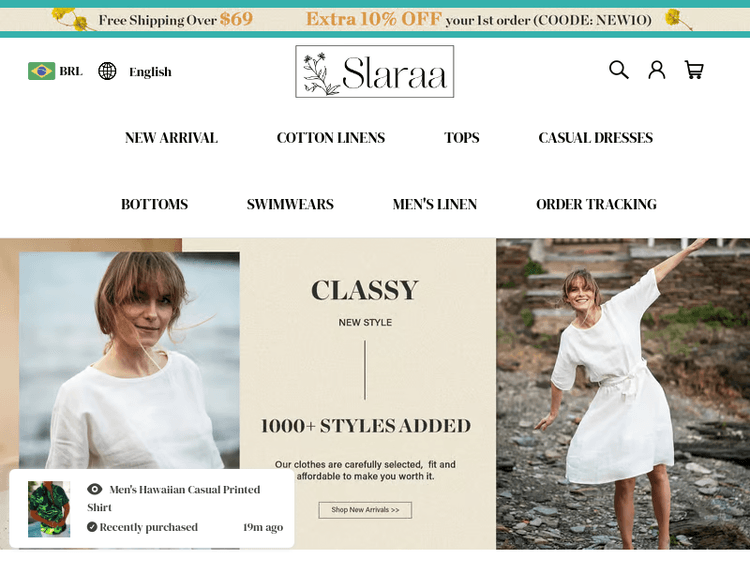Click the Recently purchased checkmark icon
The width and height of the screenshot is (750, 563).
tap(92, 527)
